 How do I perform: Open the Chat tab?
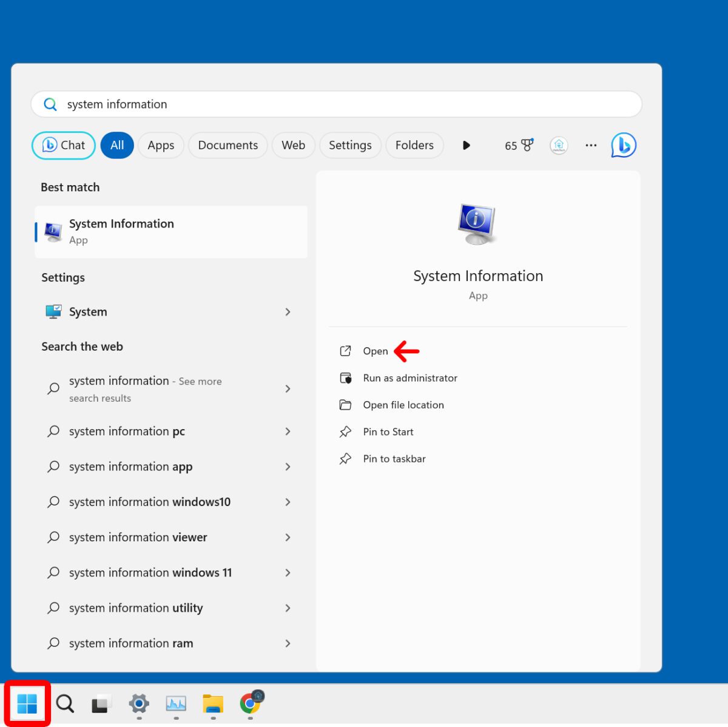click(x=64, y=146)
